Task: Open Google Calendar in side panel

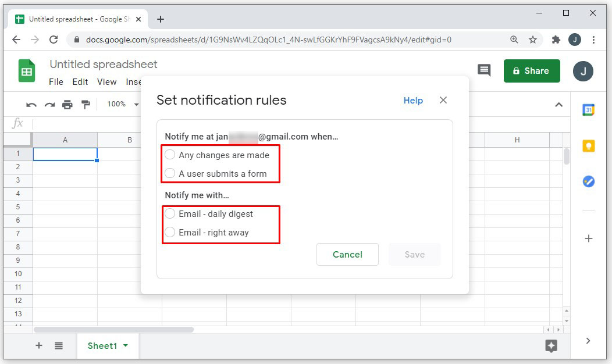Action: [588, 110]
